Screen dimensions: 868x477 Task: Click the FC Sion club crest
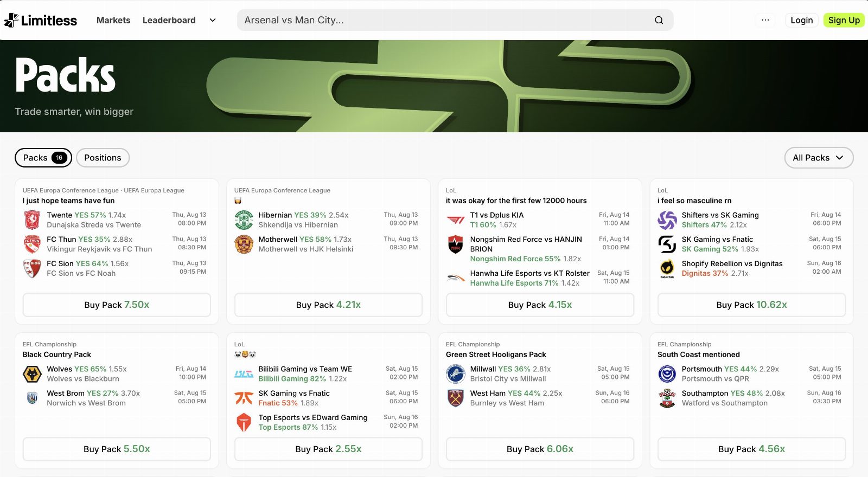pyautogui.click(x=32, y=268)
